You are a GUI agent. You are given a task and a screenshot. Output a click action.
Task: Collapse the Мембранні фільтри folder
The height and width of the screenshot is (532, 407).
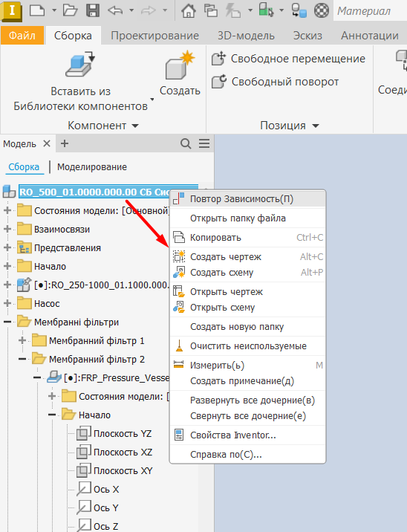[x=7, y=322]
